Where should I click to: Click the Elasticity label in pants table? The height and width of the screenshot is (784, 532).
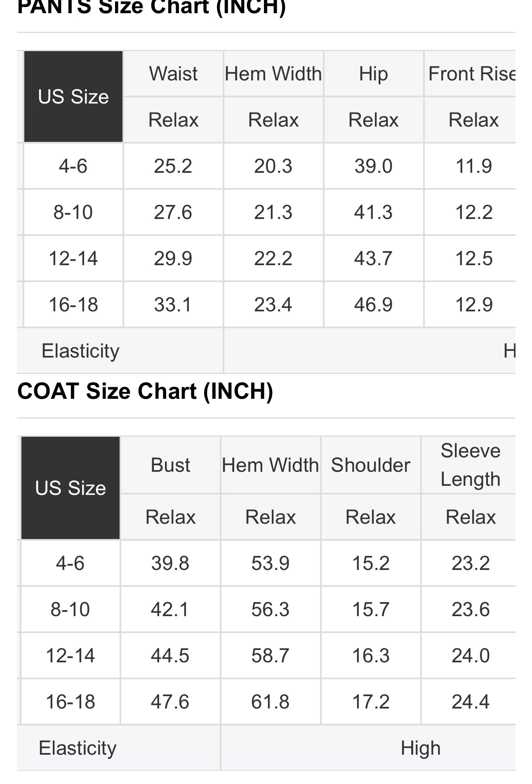(x=80, y=351)
